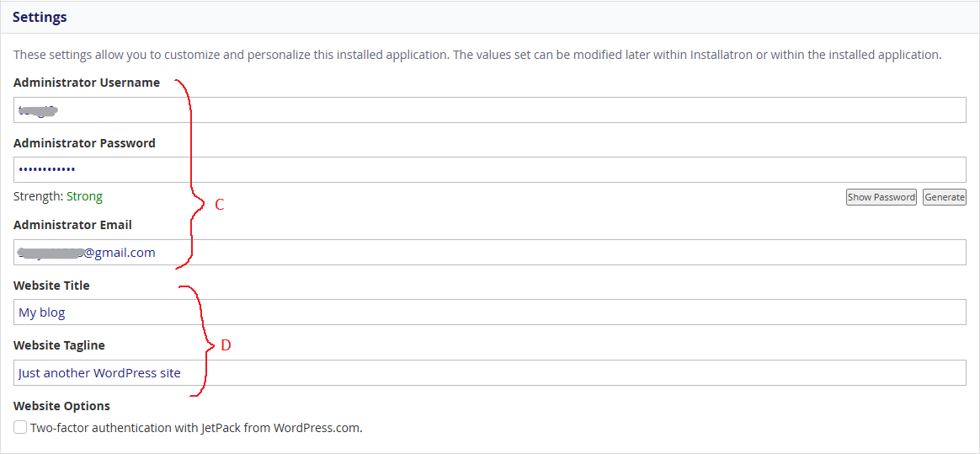Viewport: 980px width, 454px height.
Task: Click the Administrator Email text box
Action: coord(488,253)
